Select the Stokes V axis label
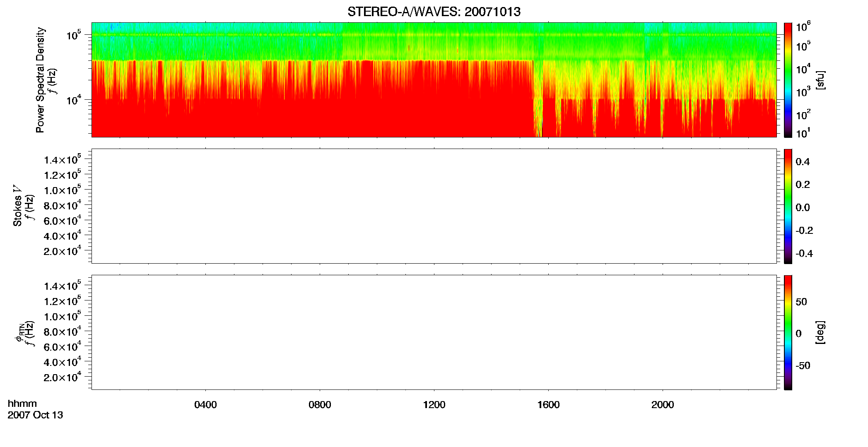Viewport: 868px width, 447px height. [x=17, y=206]
